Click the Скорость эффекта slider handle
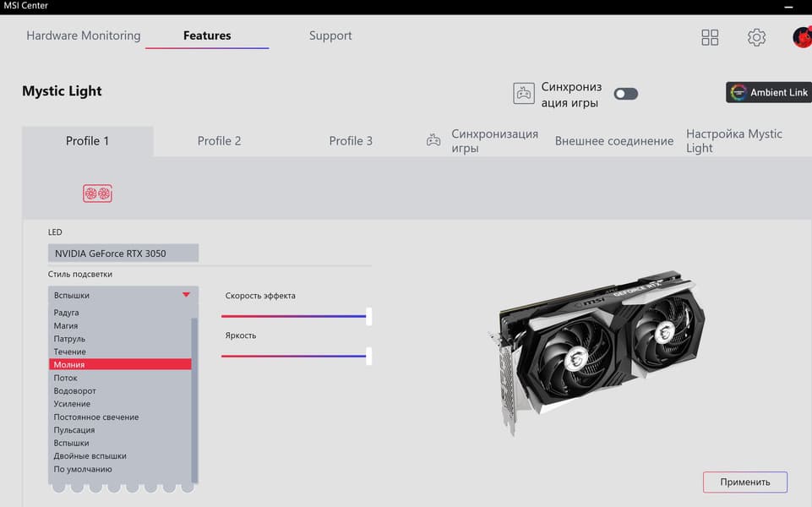 368,316
